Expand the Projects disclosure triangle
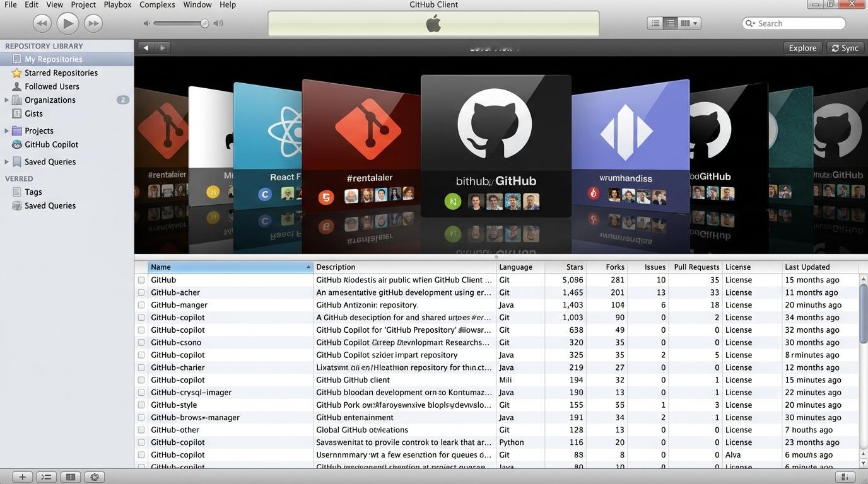This screenshot has width=868, height=484. click(6, 131)
